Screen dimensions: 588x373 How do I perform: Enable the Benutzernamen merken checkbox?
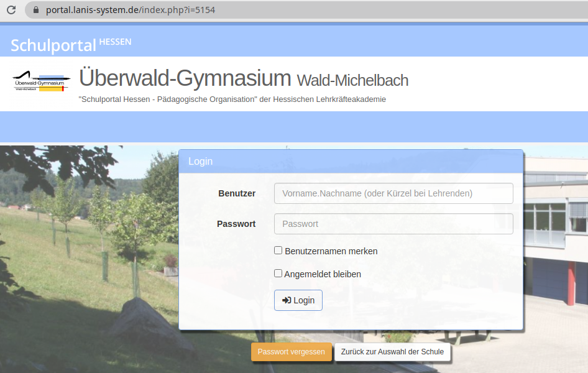278,251
